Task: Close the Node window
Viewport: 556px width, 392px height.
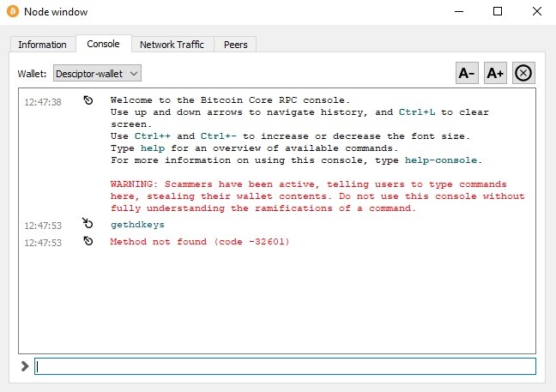Action: pyautogui.click(x=537, y=11)
